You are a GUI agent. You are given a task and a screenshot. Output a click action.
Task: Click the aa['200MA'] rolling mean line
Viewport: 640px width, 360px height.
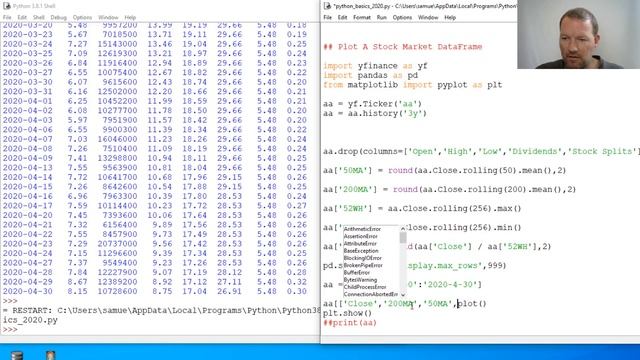pyautogui.click(x=449, y=189)
